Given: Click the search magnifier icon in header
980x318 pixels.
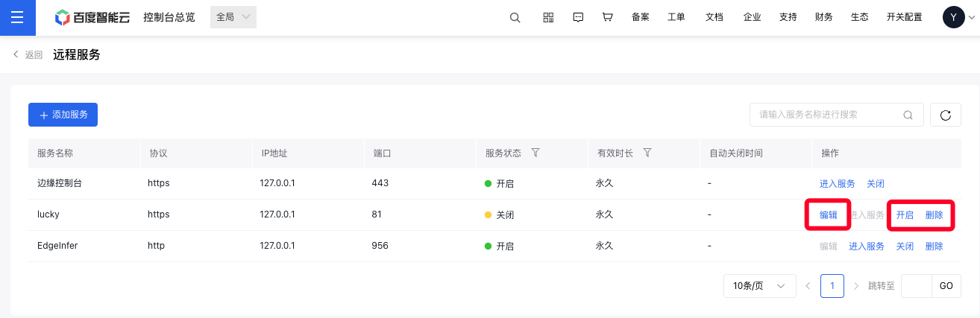Looking at the screenshot, I should [515, 17].
